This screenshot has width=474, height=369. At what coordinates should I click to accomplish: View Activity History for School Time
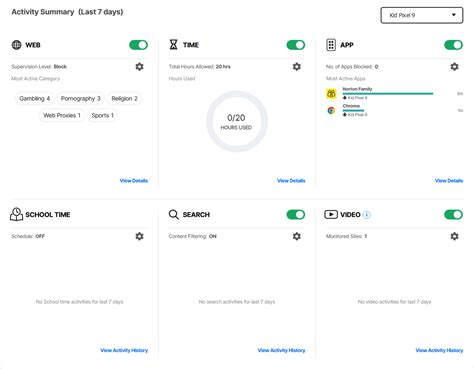pos(124,350)
